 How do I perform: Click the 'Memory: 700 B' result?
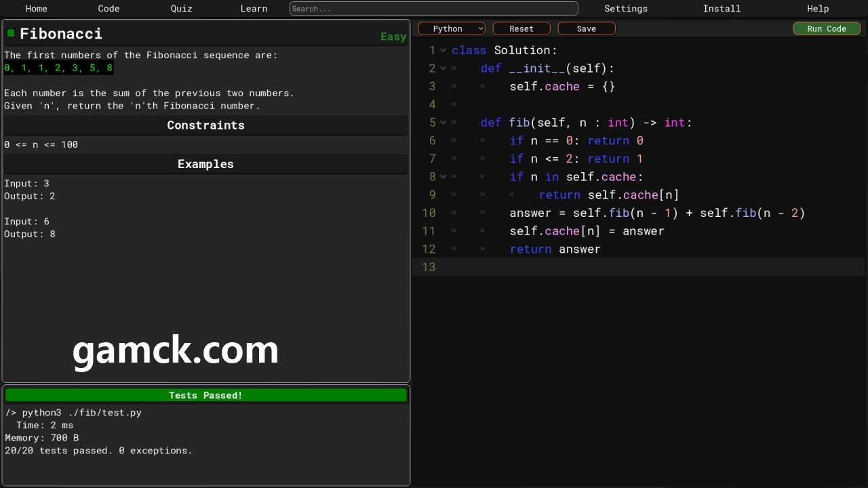[42, 438]
